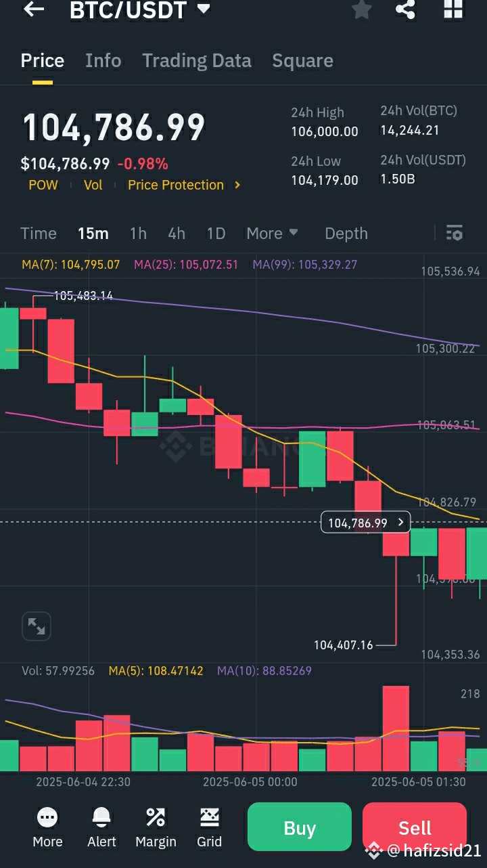Select the 15m interval

click(x=93, y=234)
